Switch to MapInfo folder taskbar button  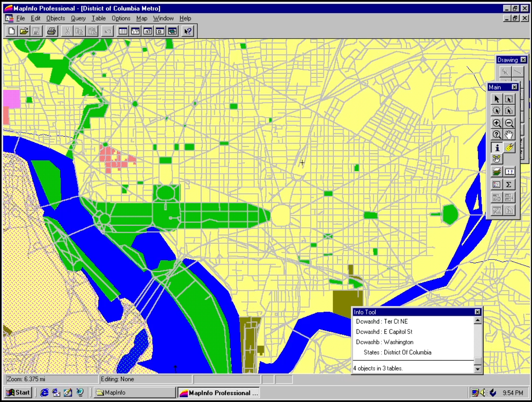click(134, 393)
